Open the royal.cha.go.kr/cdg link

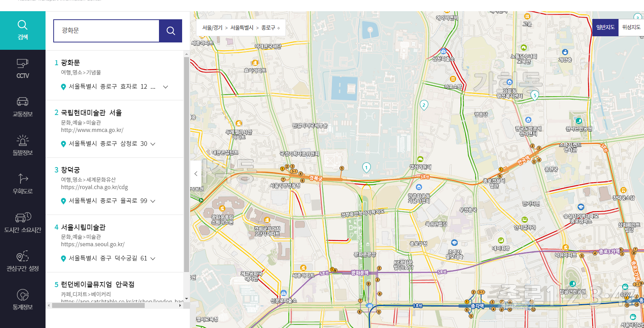(x=95, y=188)
